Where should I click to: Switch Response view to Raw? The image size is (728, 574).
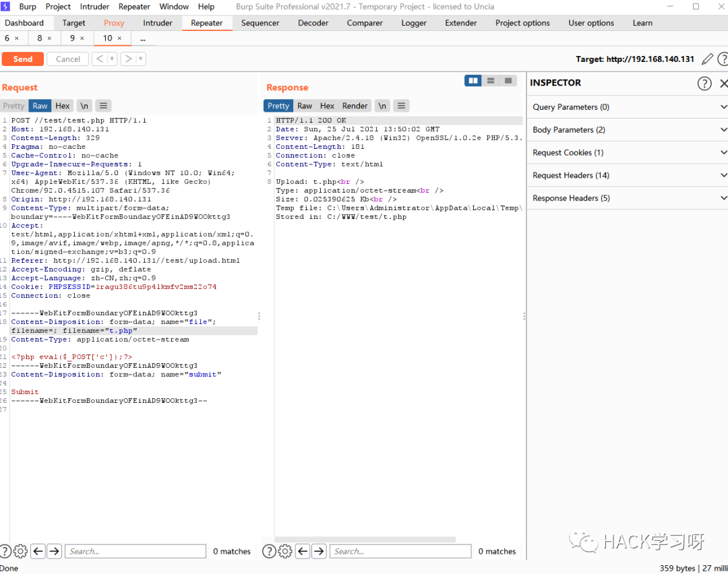[x=305, y=106]
